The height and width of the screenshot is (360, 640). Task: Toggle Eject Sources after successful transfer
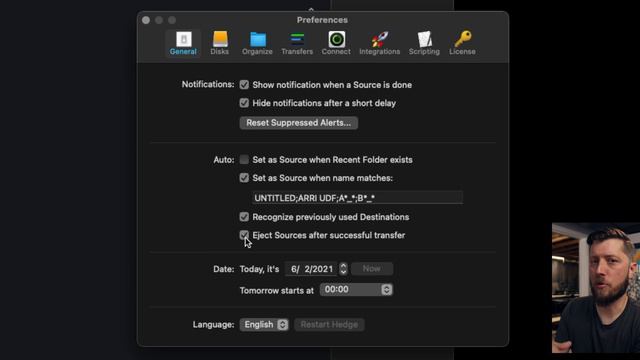coord(244,235)
